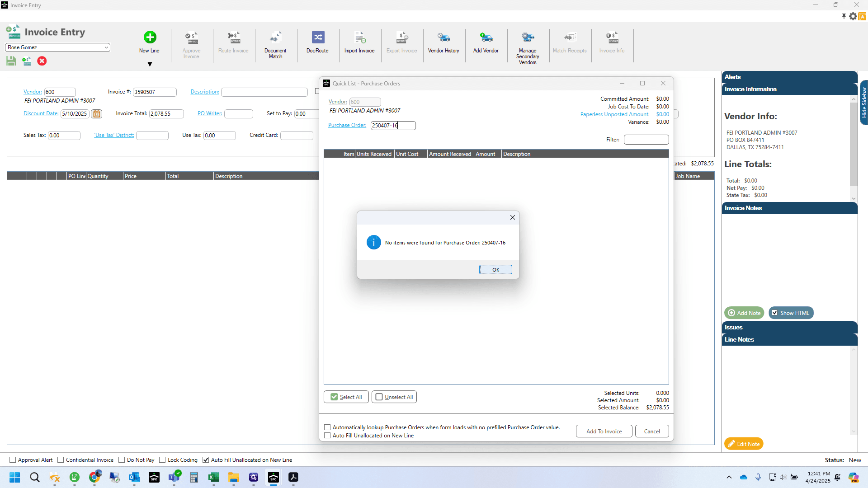This screenshot has width=868, height=488.
Task: Toggle Confidential Invoice checkbox
Action: click(61, 460)
